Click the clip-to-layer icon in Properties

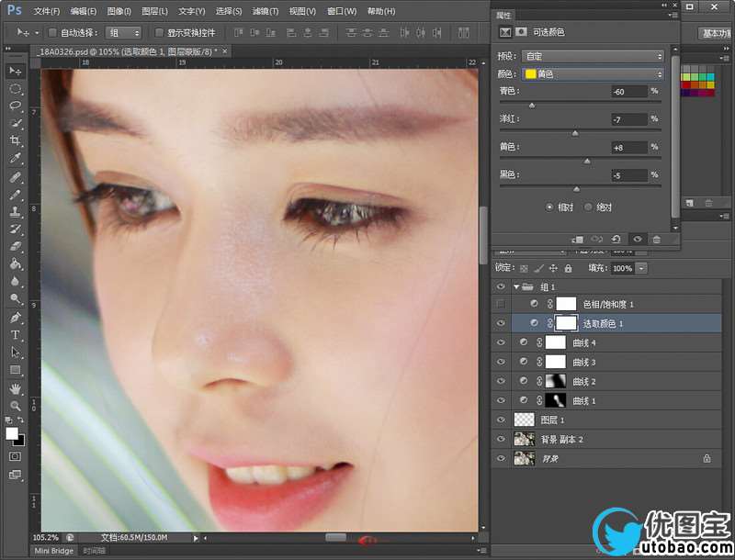click(x=578, y=240)
